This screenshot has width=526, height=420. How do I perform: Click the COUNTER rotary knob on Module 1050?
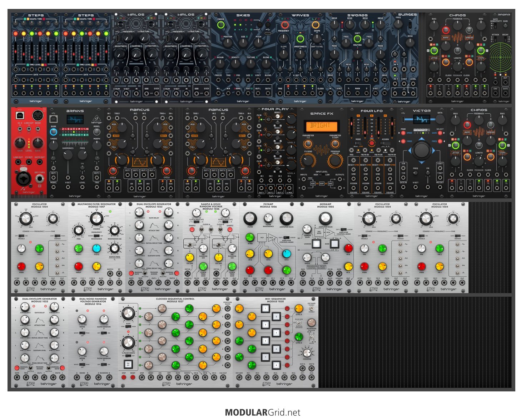(307, 353)
